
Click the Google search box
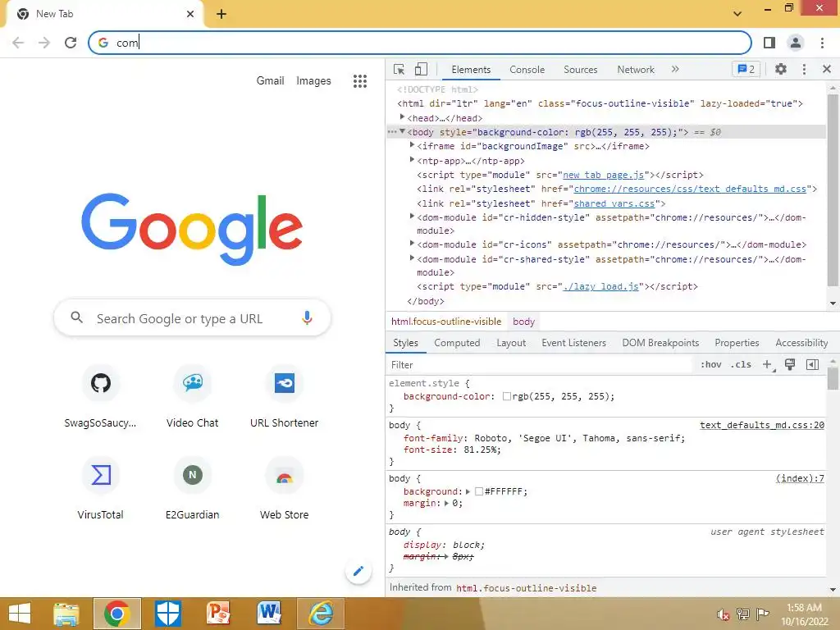[x=192, y=317]
